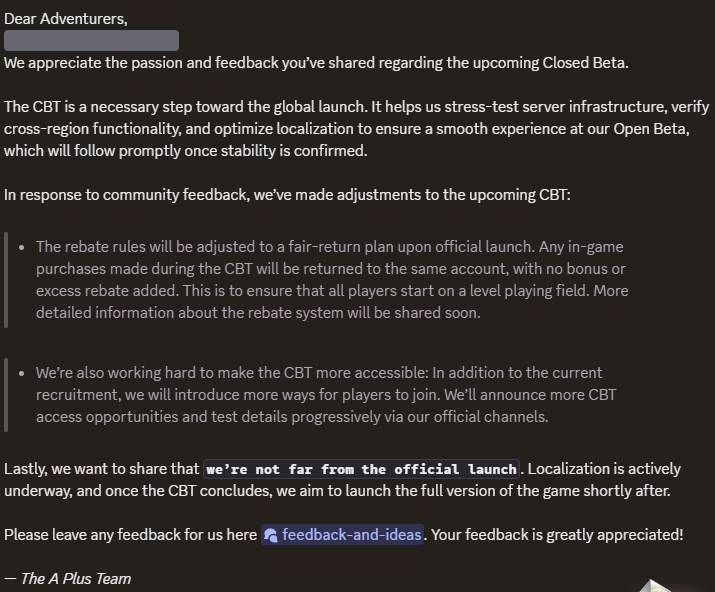Click the 'Please leave any feedback for us here' text
715x592 pixels.
(130, 535)
